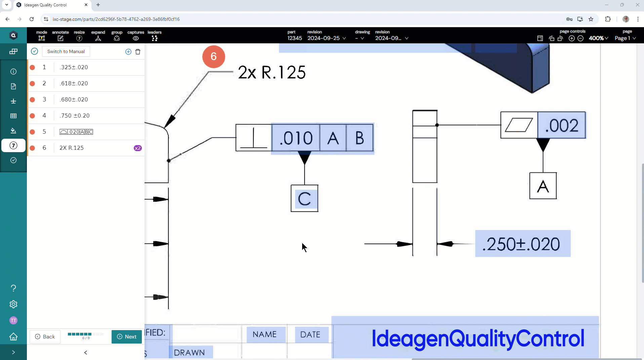The height and width of the screenshot is (360, 644).
Task: Click the Ideagen logo in sidebar
Action: point(13,35)
